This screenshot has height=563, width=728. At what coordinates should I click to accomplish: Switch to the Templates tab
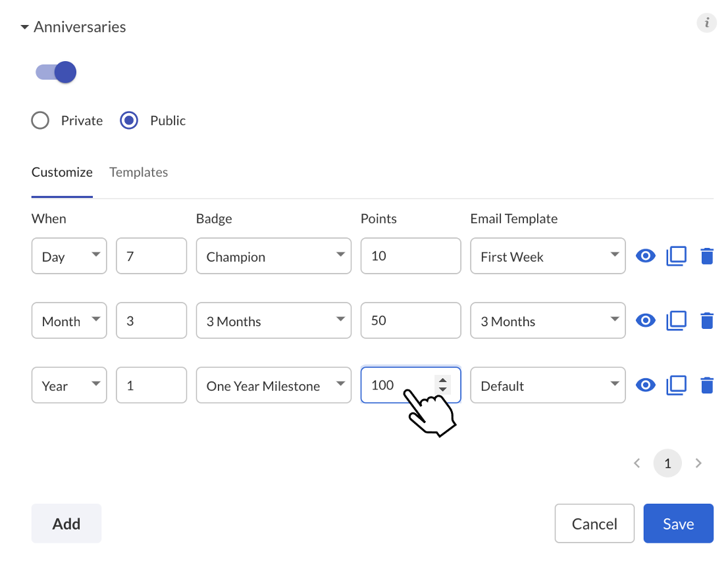(138, 172)
